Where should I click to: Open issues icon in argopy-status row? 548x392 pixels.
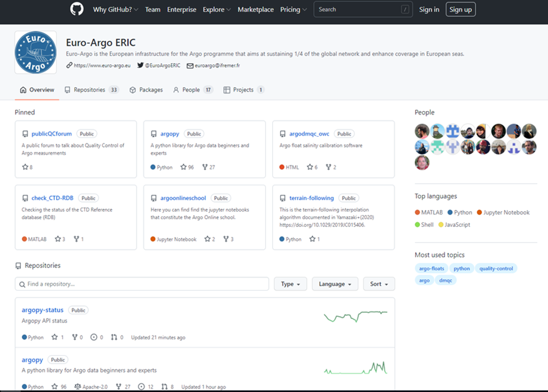94,337
